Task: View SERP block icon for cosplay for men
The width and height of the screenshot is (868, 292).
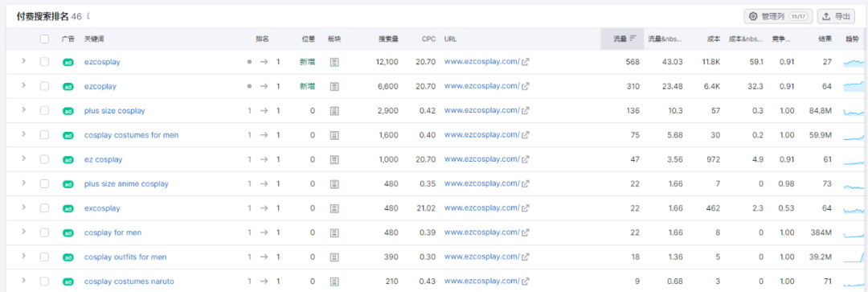Action: tap(334, 232)
